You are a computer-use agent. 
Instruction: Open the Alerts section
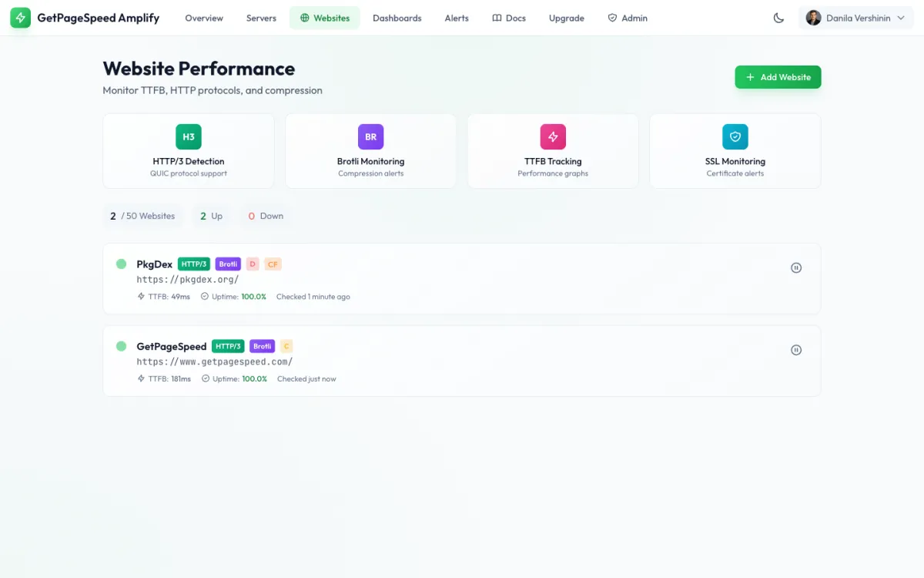457,18
